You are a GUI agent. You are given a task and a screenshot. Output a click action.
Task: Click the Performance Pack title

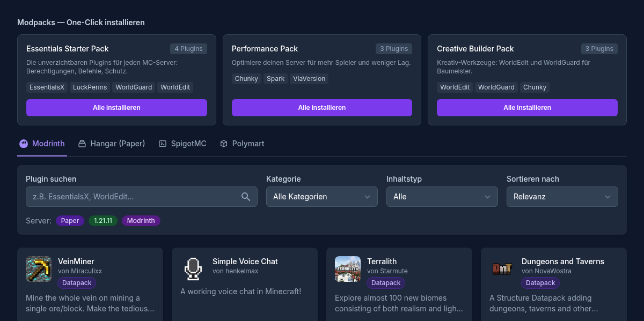(x=265, y=49)
